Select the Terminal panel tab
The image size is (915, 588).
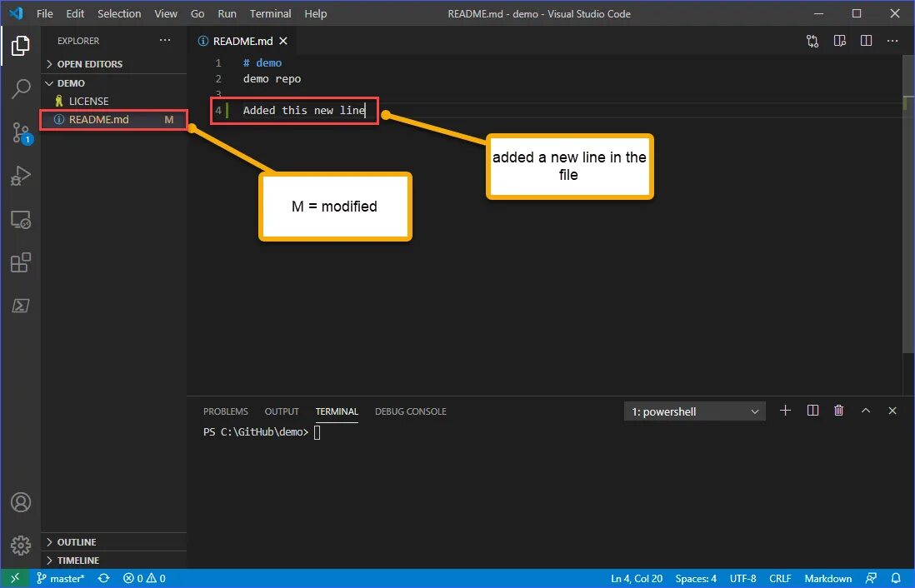[x=337, y=411]
